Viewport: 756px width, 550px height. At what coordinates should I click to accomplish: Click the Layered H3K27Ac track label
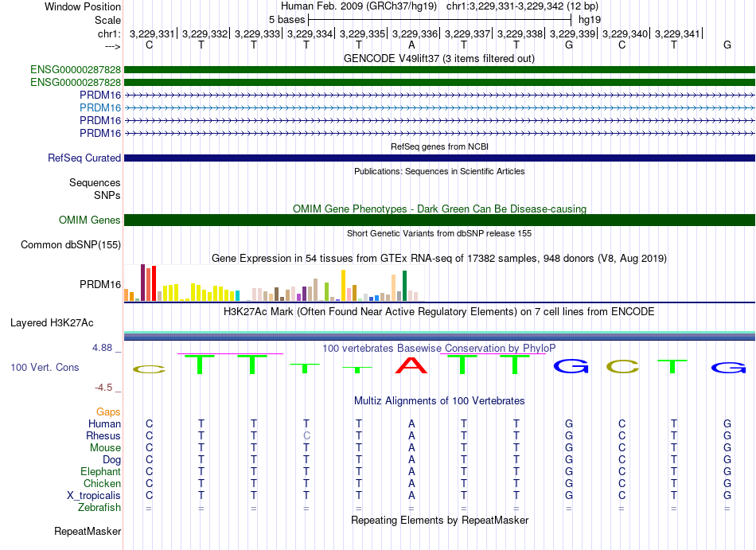(x=52, y=322)
